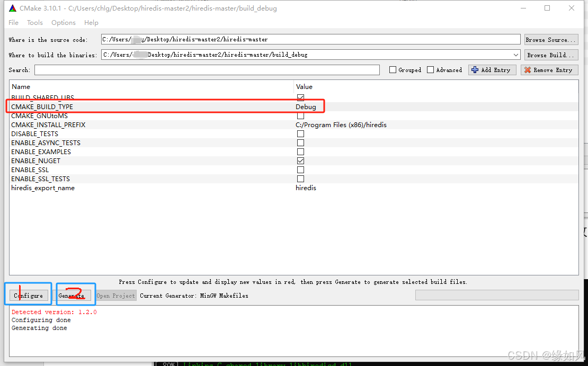Enable ENABLE_EXAMPLES checkbox

pos(300,152)
